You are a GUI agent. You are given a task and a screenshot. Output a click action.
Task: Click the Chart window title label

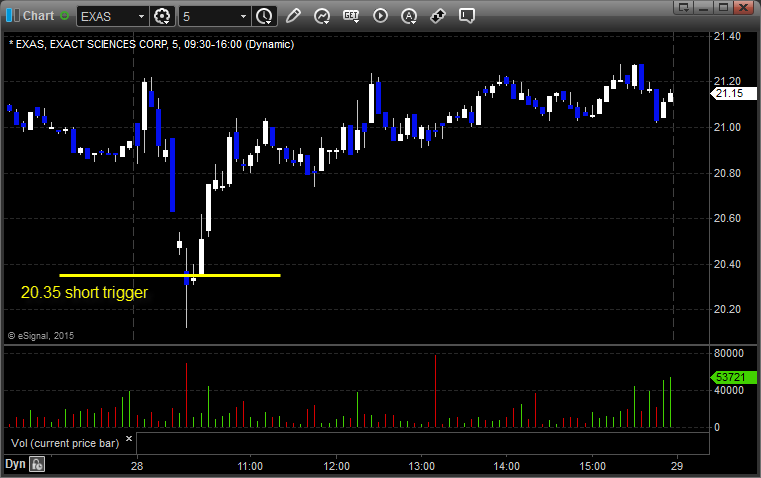tap(38, 16)
